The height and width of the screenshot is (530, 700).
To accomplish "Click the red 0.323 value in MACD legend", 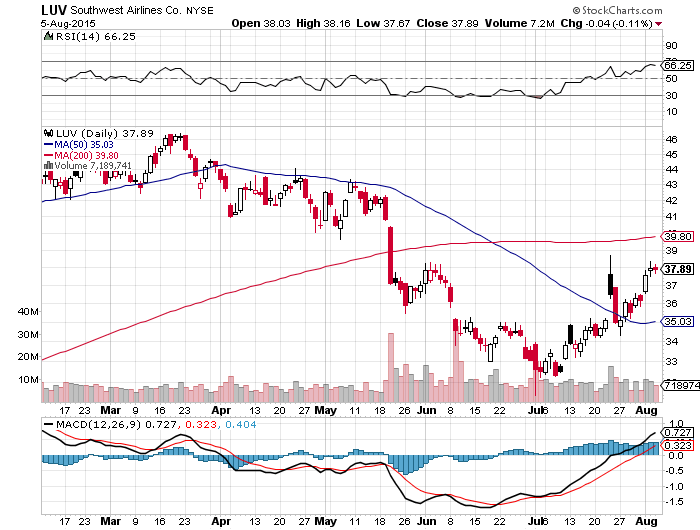I will [x=200, y=424].
